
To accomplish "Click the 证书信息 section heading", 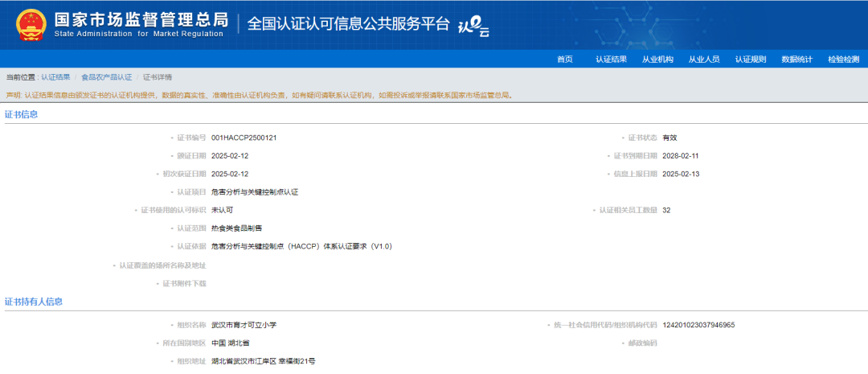I will click(x=22, y=114).
